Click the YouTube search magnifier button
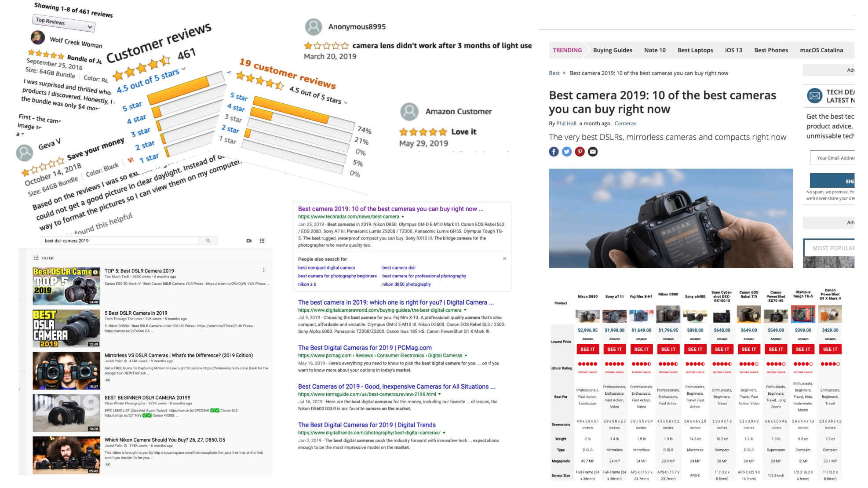This screenshot has width=868, height=488. coord(208,241)
